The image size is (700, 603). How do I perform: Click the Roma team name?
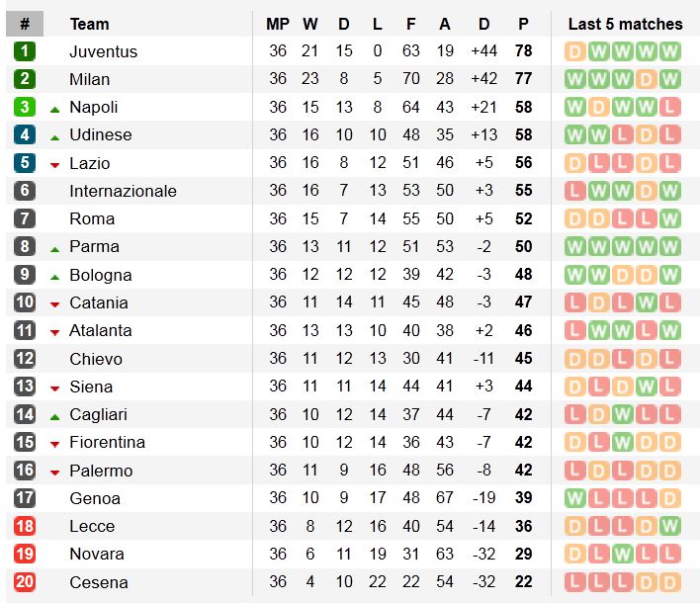(92, 218)
